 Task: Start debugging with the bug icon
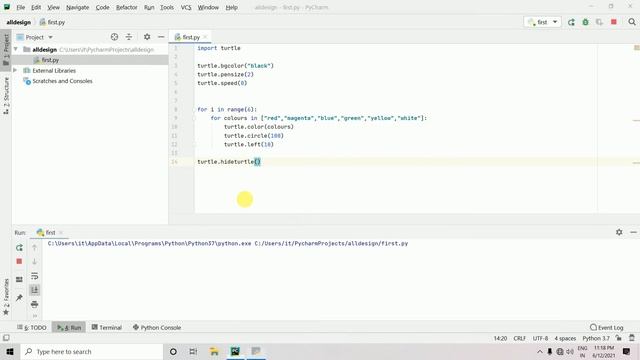click(x=585, y=22)
